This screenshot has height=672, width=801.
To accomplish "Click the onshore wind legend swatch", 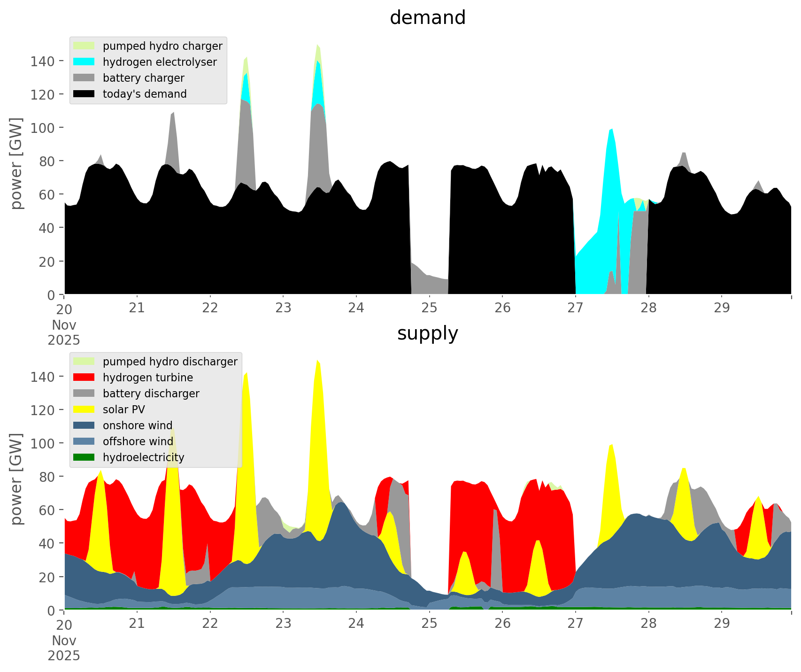I will pos(84,425).
